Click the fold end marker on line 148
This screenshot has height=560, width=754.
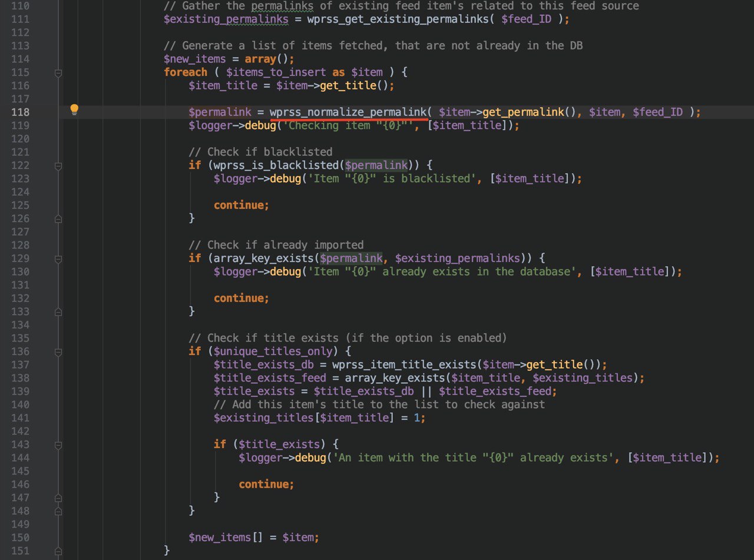pyautogui.click(x=58, y=511)
